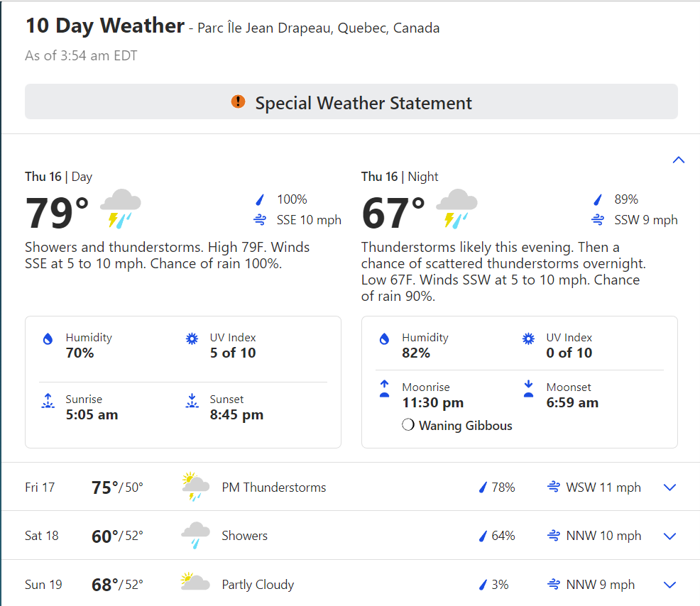Click the daytime Humidity droplet icon
This screenshot has width=700, height=606.
[48, 339]
